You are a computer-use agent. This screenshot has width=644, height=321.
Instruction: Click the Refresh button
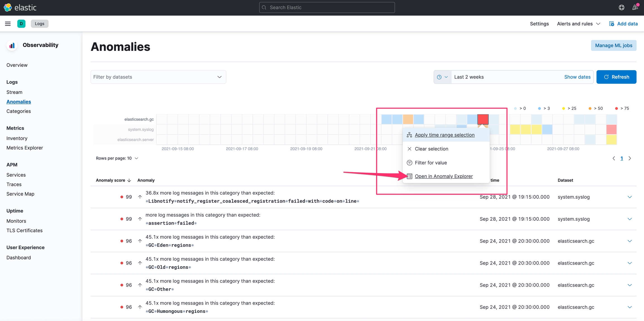(616, 77)
